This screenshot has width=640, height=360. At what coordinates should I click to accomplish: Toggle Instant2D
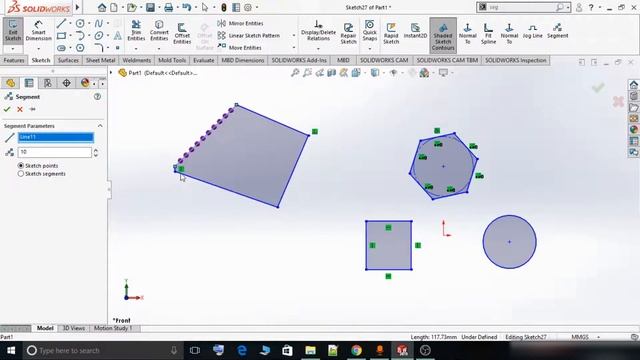tap(415, 31)
